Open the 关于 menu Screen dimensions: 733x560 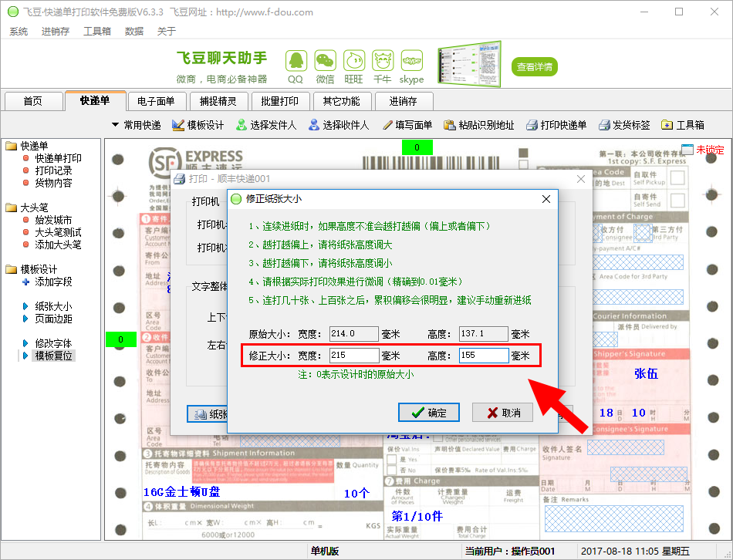point(167,32)
